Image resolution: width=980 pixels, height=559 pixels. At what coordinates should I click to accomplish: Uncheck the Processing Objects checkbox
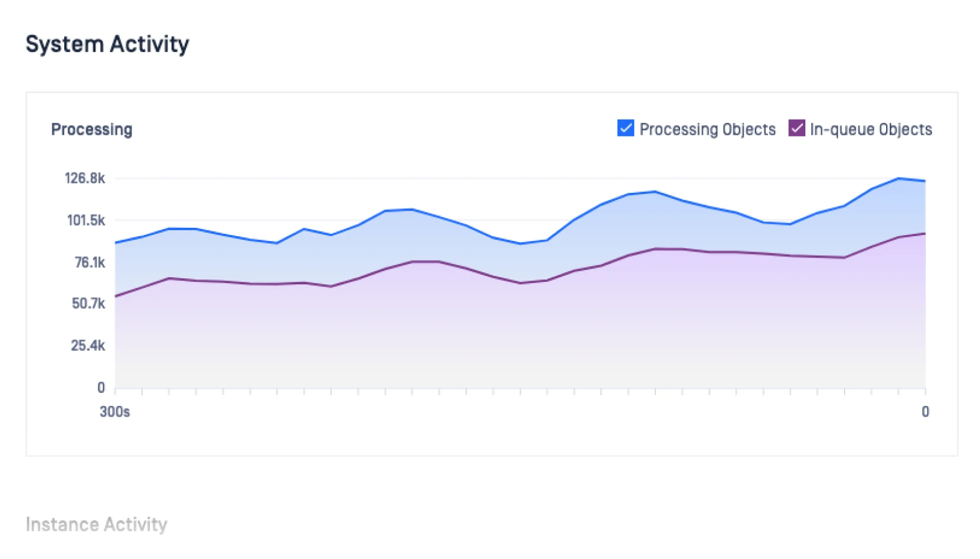[625, 128]
